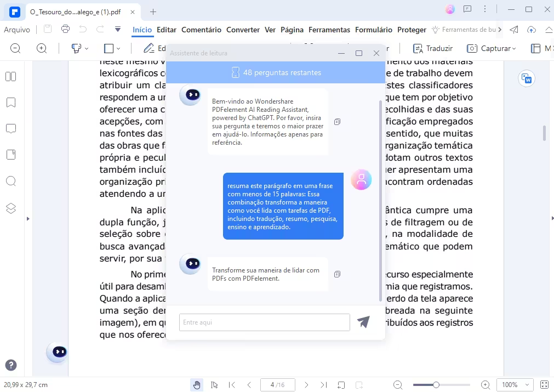Close the Assistente de leitura window
The width and height of the screenshot is (554, 392).
[376, 53]
